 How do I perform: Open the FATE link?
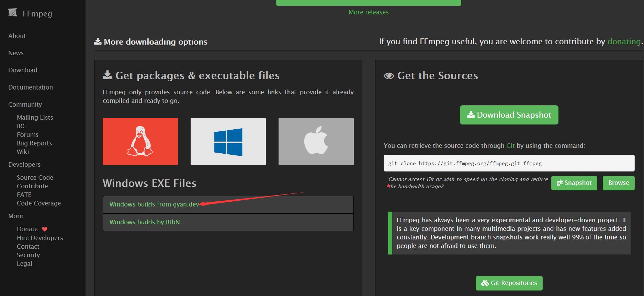point(24,194)
